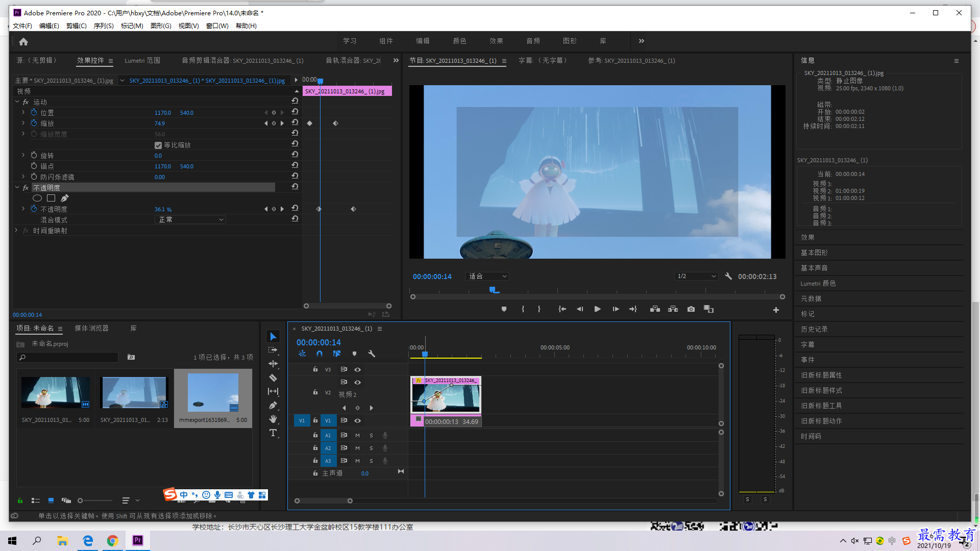980x551 pixels.
Task: Step back one frame in program monitor
Action: pos(579,309)
